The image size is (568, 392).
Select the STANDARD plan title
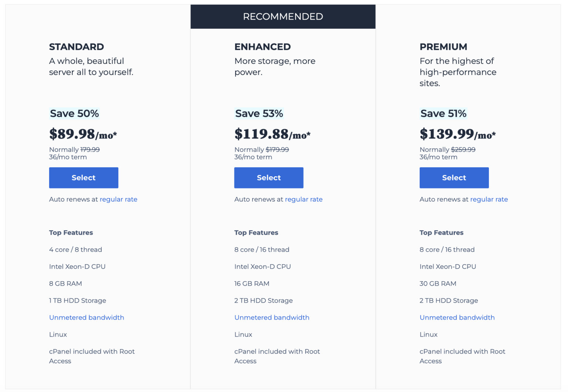77,47
